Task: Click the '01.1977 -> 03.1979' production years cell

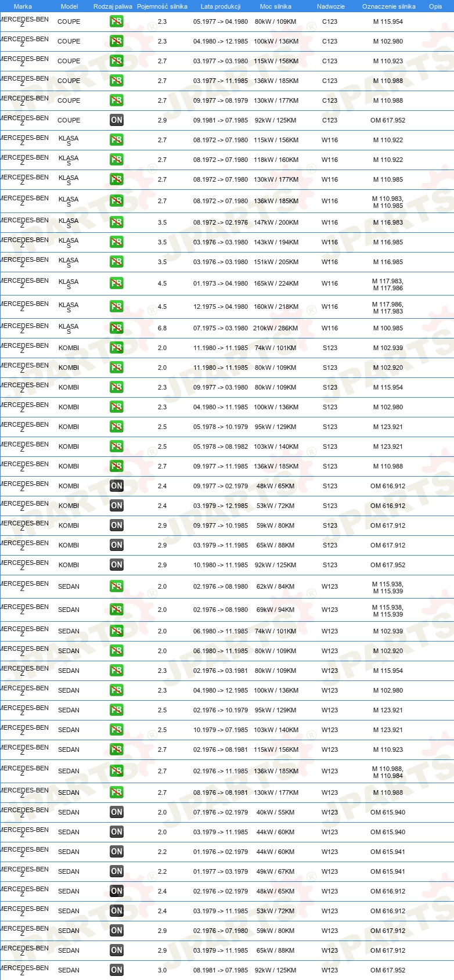Action: 221,871
